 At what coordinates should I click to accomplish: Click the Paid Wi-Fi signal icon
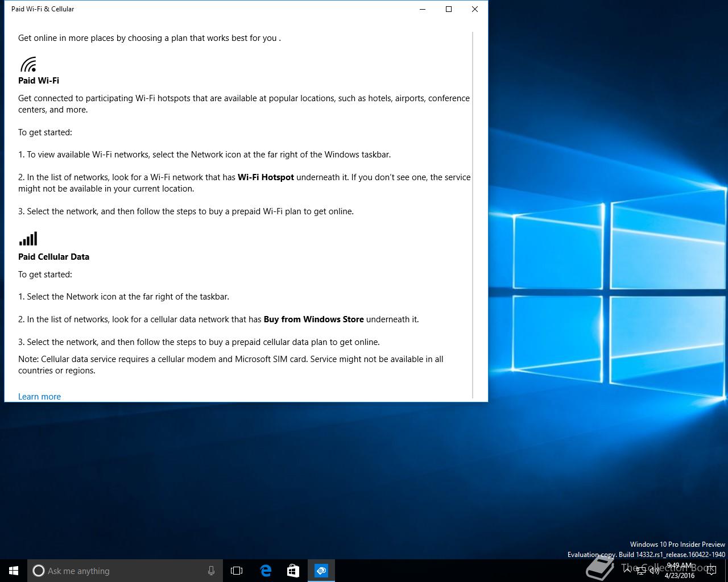[x=28, y=64]
